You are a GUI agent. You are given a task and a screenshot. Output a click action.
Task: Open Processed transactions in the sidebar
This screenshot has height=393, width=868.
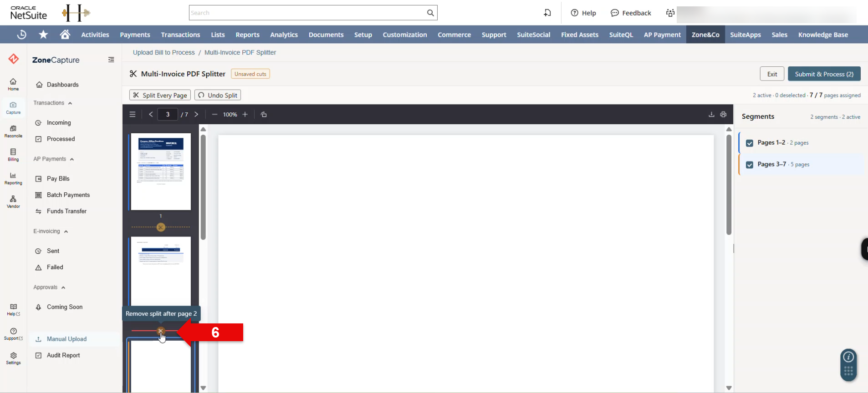61,139
